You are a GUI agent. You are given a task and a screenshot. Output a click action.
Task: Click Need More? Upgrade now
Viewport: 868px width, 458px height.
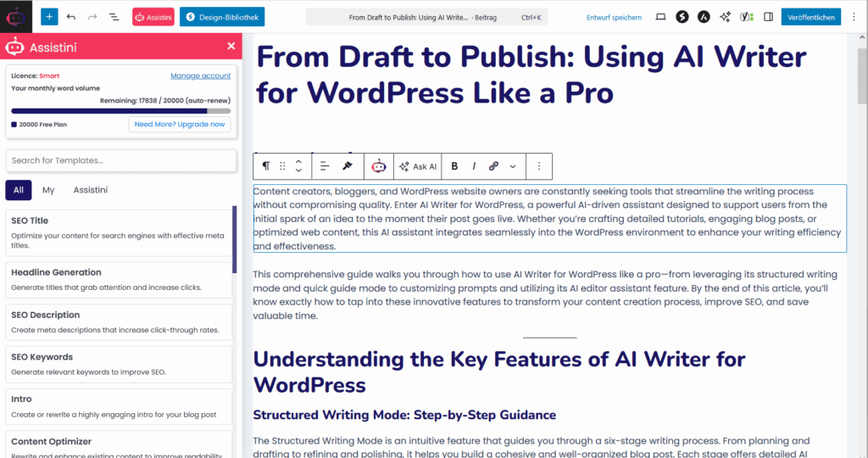[x=180, y=124]
